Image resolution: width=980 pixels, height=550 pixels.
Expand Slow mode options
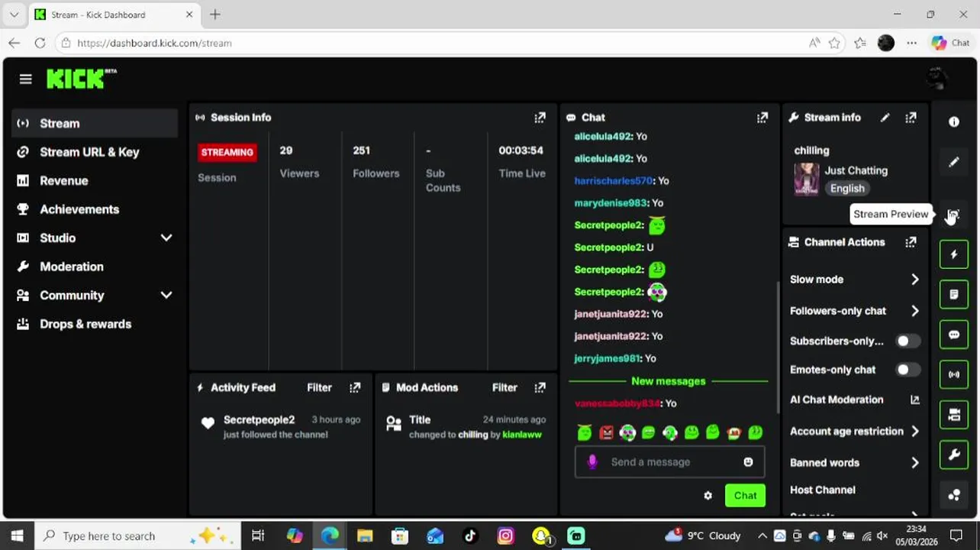[914, 280]
